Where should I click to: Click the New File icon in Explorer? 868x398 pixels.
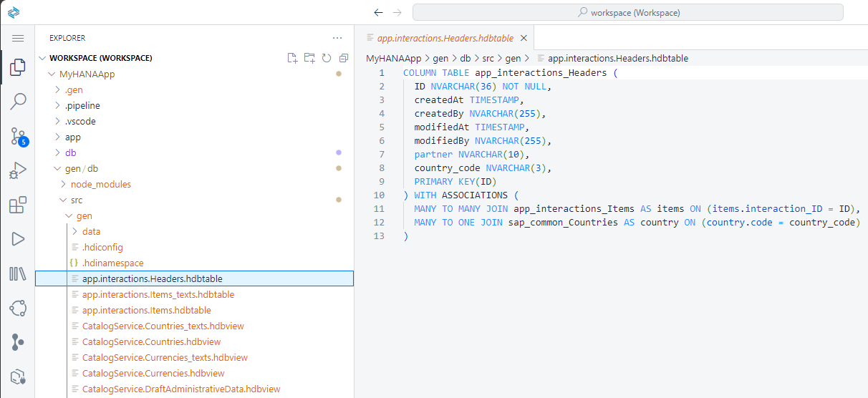click(292, 58)
